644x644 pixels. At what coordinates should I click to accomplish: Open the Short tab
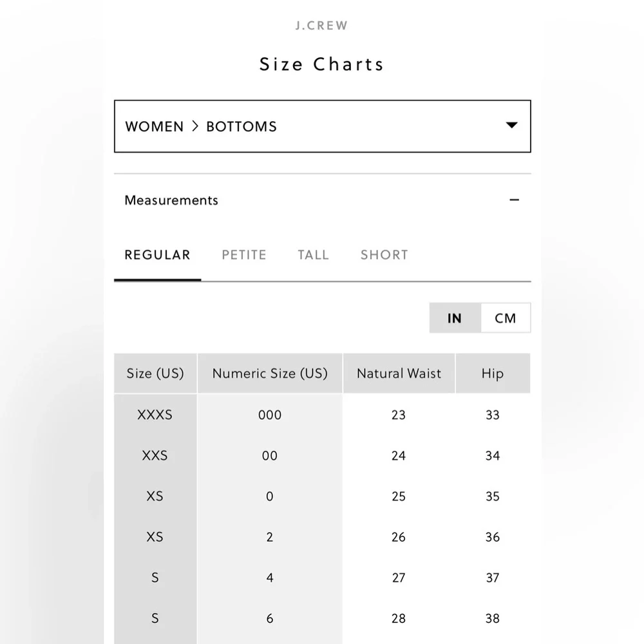click(384, 255)
